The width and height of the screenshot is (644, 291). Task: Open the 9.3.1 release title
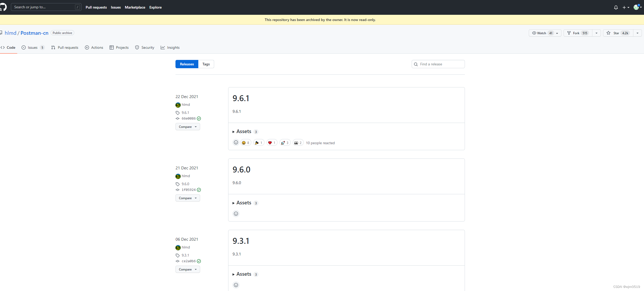point(241,241)
